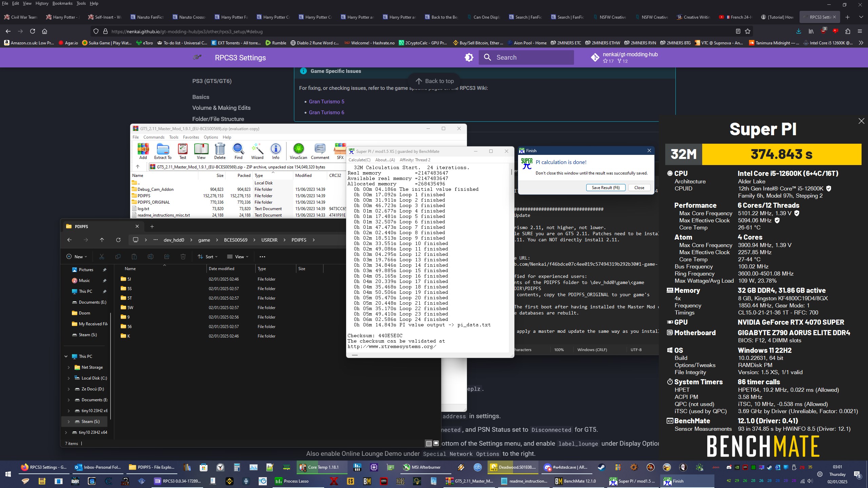Open Core Temp 1.18.1 taskbar item
This screenshot has height=488, width=868.
(x=322, y=467)
